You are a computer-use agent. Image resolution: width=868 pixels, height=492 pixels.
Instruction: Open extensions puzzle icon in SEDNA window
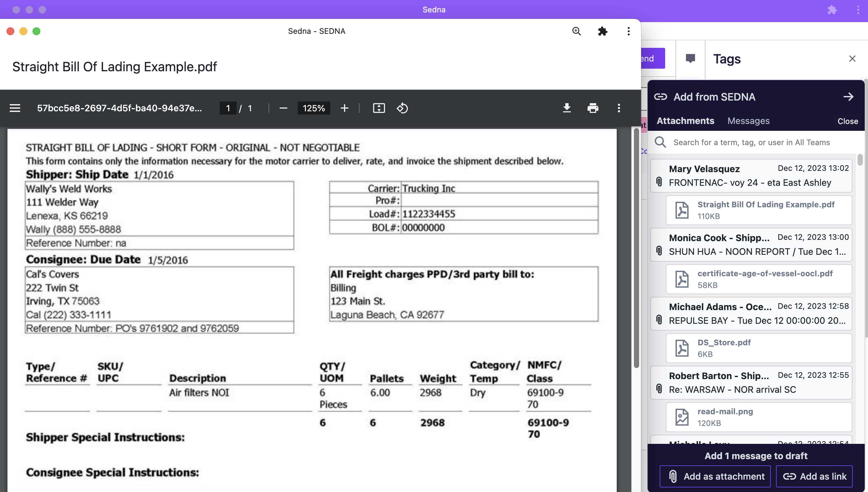(603, 31)
